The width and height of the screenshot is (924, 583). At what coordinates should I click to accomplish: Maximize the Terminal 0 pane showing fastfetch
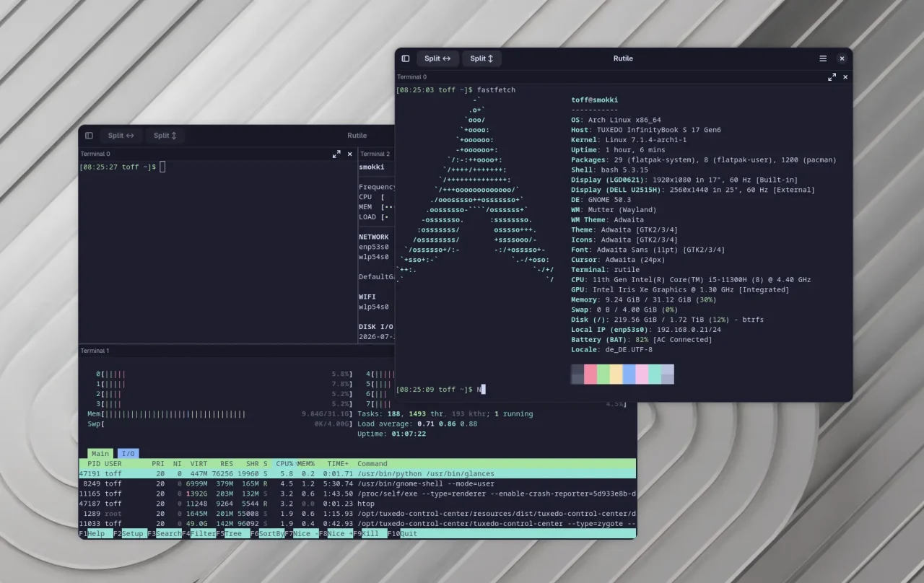[x=832, y=76]
